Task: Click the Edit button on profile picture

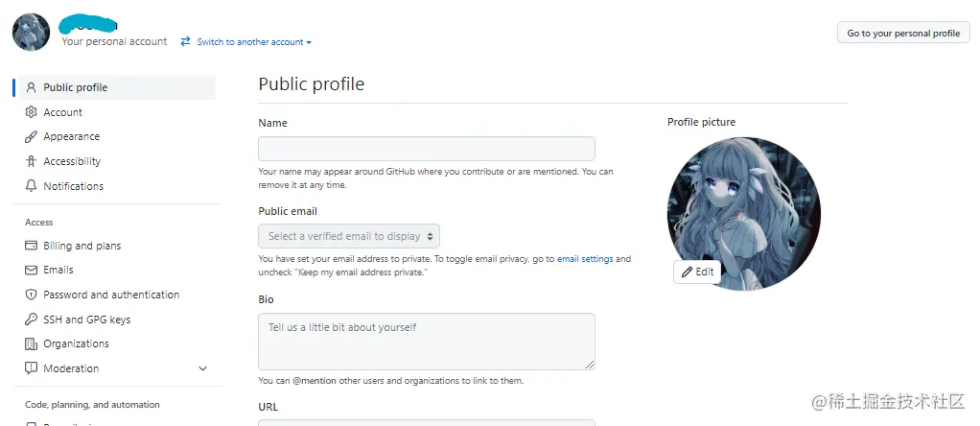Action: [697, 272]
